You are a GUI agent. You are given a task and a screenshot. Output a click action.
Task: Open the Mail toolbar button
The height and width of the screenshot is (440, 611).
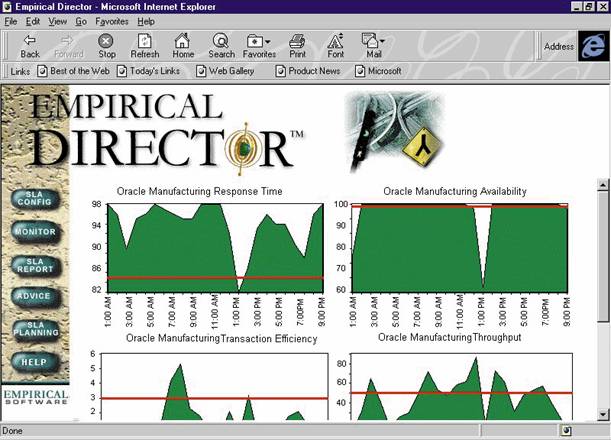coord(373,46)
